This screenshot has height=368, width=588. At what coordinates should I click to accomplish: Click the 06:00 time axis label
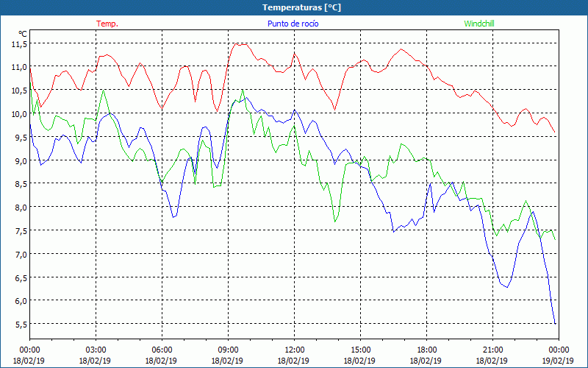click(x=162, y=350)
